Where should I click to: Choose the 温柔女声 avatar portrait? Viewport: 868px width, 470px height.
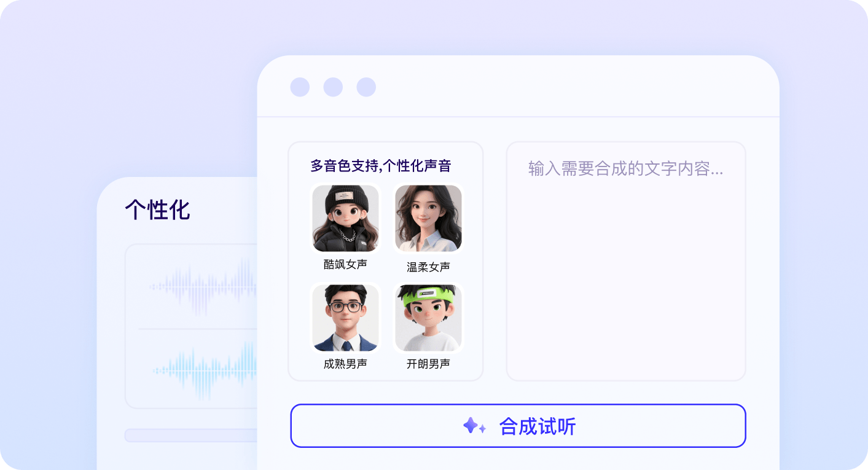click(428, 219)
